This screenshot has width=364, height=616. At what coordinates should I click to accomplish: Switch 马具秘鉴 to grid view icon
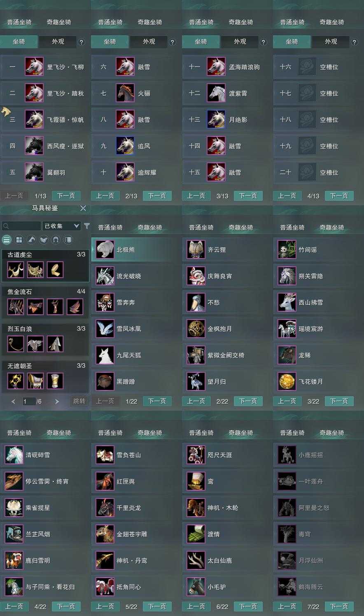19,240
